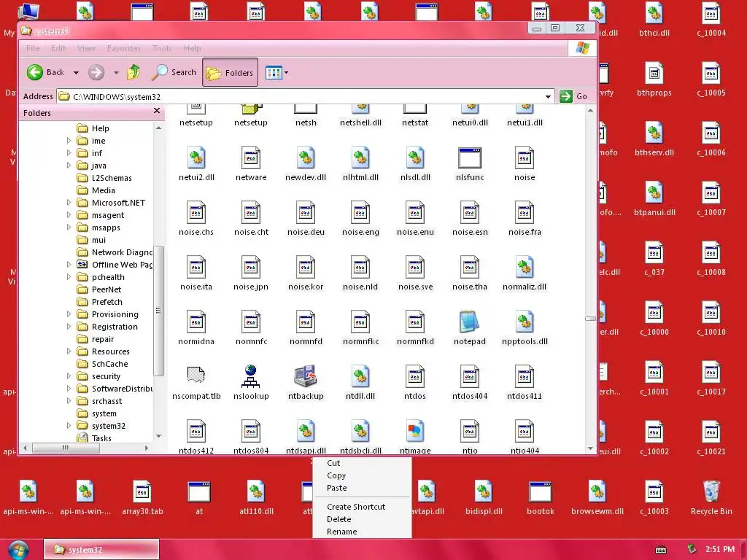This screenshot has width=747, height=560.
Task: Select the c_037 desktop icon
Action: pos(654,253)
